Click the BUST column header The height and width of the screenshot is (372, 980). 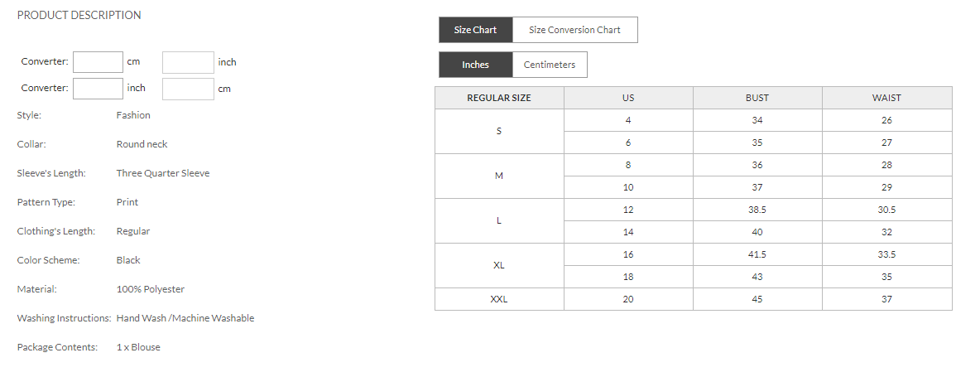tap(757, 98)
